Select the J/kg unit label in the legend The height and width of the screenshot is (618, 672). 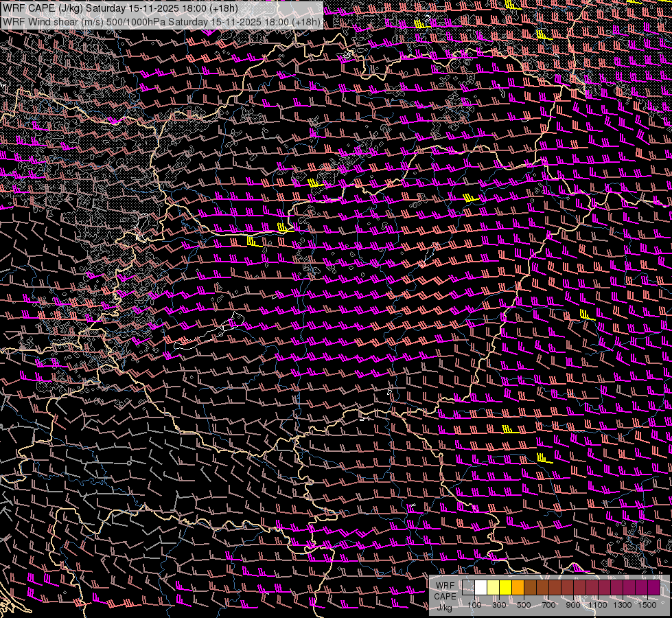point(445,607)
